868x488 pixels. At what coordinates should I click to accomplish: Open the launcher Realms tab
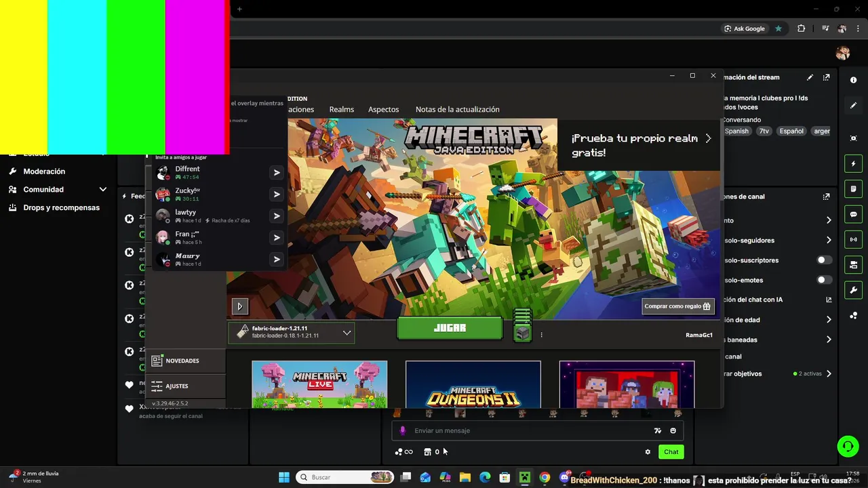pyautogui.click(x=342, y=109)
